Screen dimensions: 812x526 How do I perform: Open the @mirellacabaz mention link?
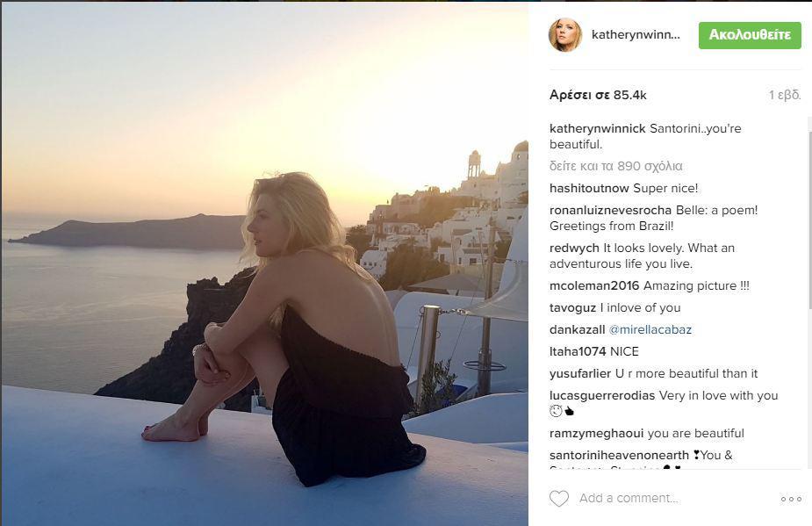650,329
